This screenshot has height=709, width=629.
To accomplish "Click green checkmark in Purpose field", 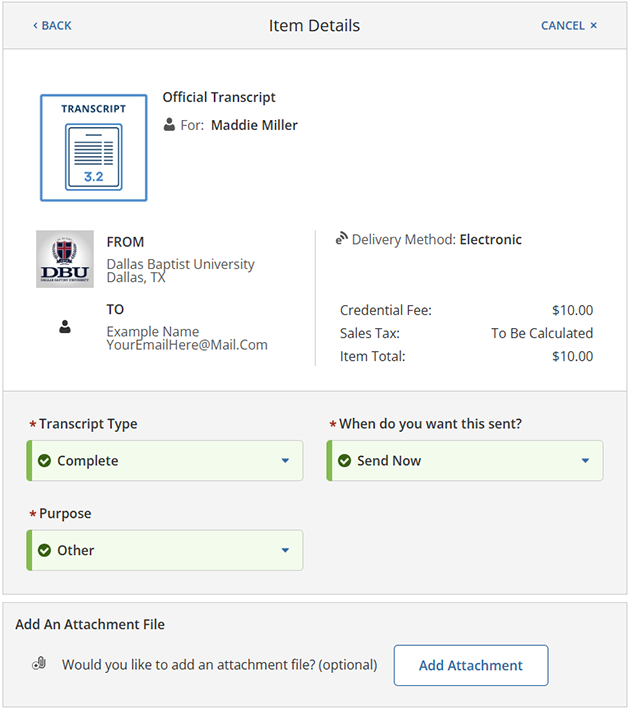I will point(44,550).
